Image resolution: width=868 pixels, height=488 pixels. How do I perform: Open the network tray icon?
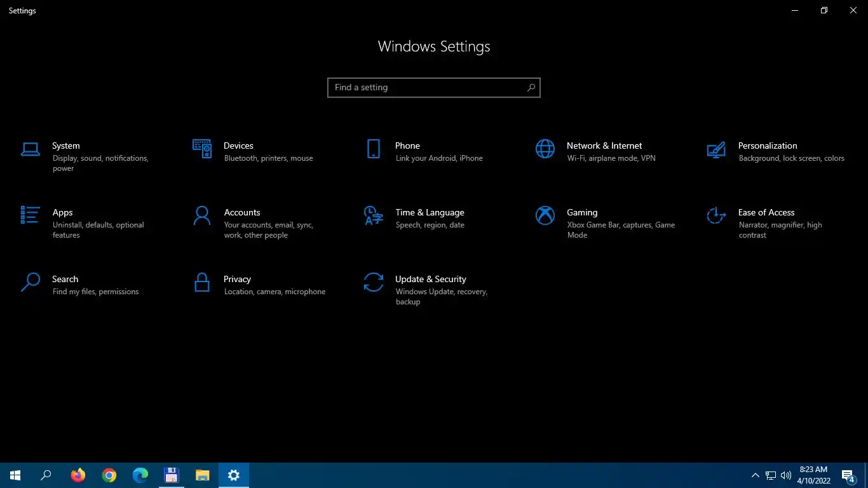pyautogui.click(x=771, y=475)
